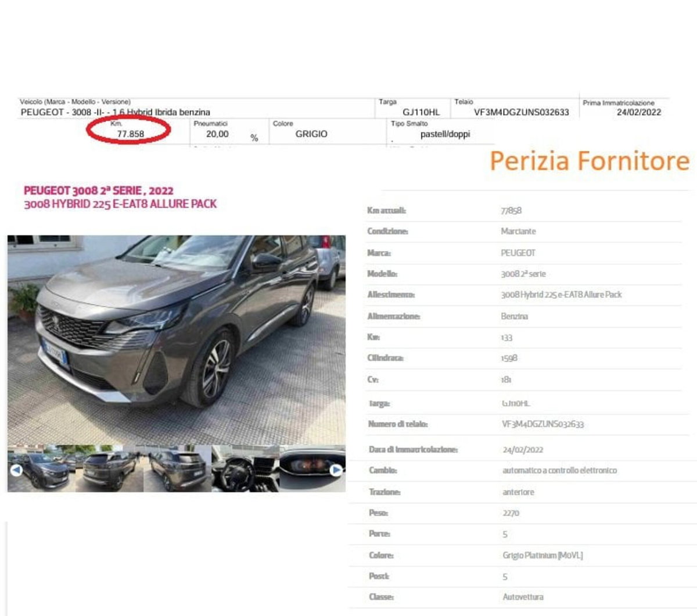Screen dimensions: 697x616
Task: Open the main Peugeot 3008 car photo
Action: 176,340
